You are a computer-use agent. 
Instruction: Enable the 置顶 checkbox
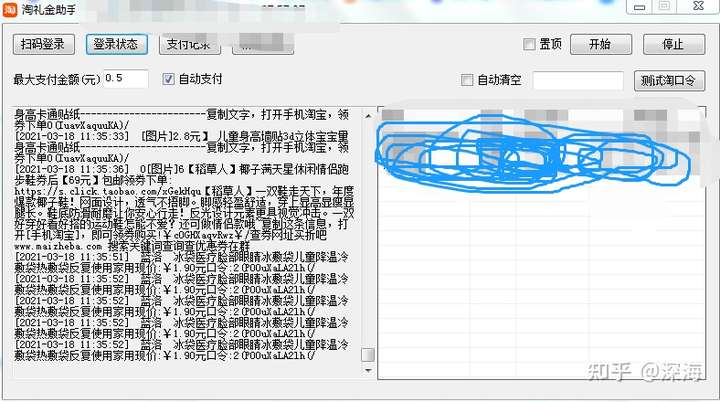(529, 44)
